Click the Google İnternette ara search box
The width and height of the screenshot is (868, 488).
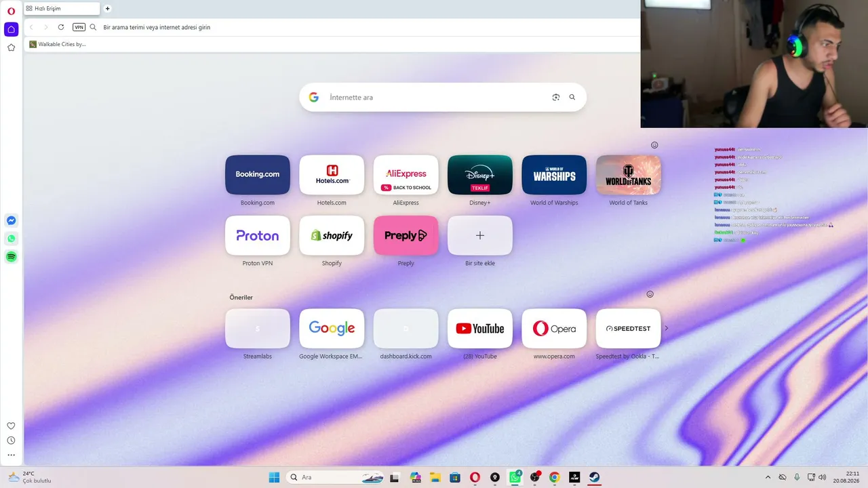click(x=443, y=98)
